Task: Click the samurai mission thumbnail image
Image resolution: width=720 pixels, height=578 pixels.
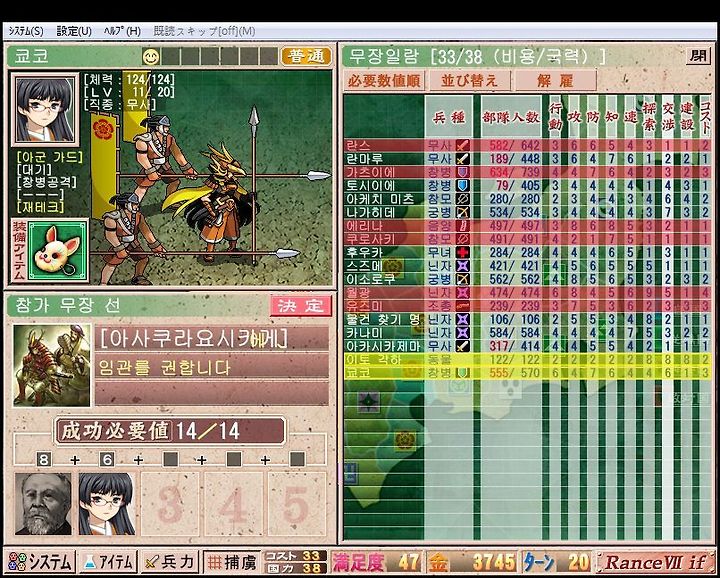Action: [52, 365]
